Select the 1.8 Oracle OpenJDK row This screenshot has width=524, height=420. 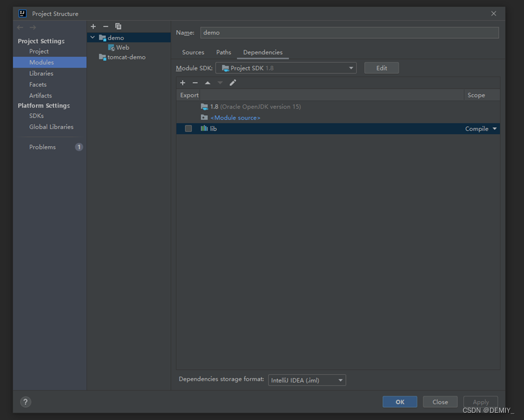[338, 107]
